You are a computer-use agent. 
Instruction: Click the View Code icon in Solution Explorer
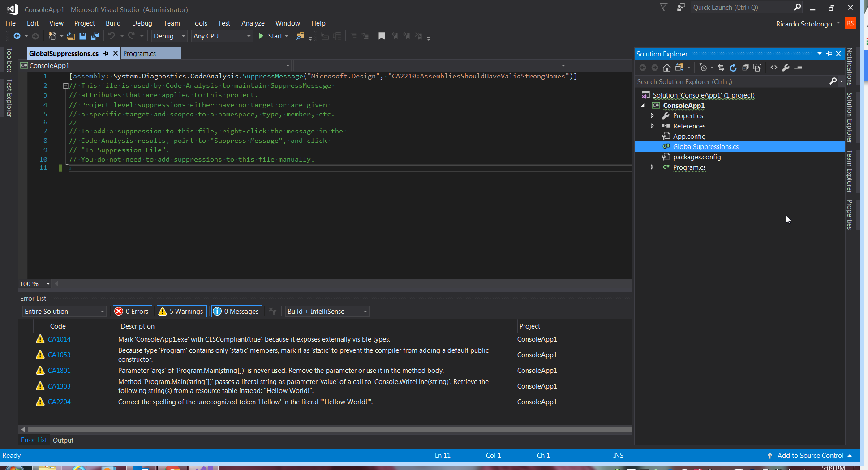point(774,68)
